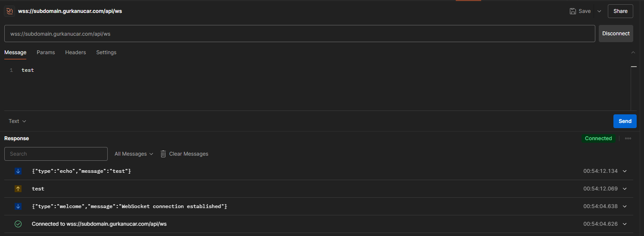The width and height of the screenshot is (644, 236).
Task: Open the Text format dropdown
Action: tap(17, 121)
